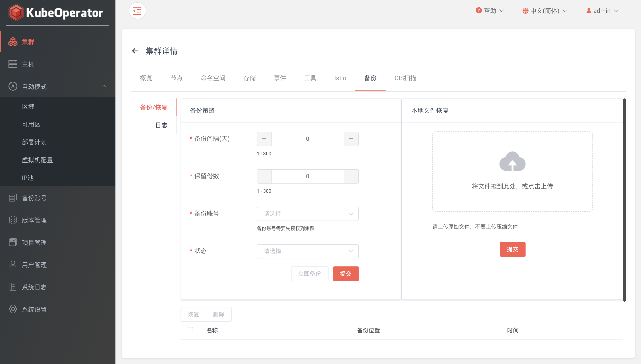Click the 备份账号 sidebar icon
Screen dimensions: 641x364
[13, 198]
